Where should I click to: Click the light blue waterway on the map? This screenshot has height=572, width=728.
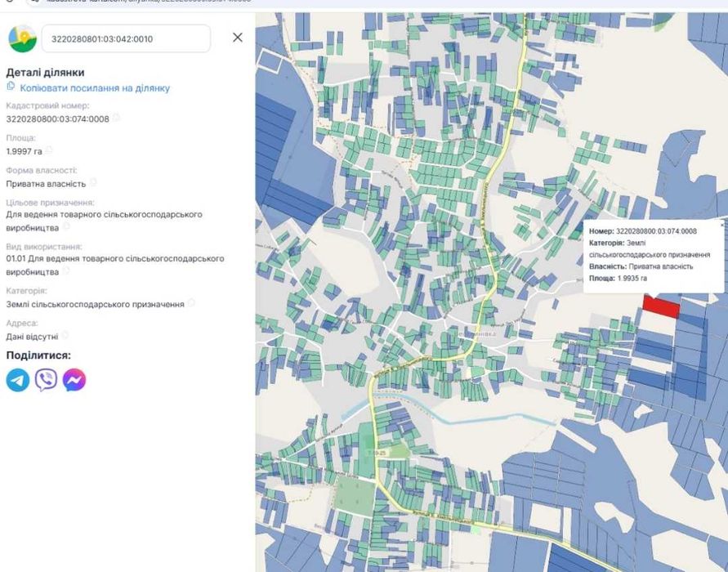click(425, 413)
